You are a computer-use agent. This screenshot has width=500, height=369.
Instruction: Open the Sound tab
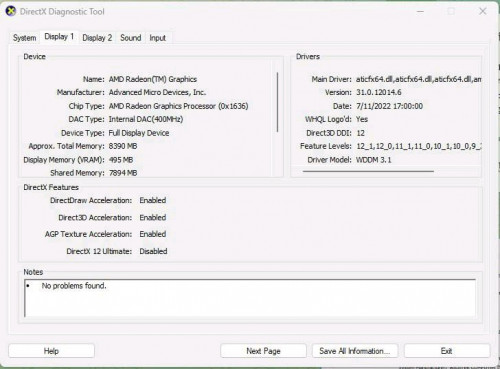click(x=131, y=38)
